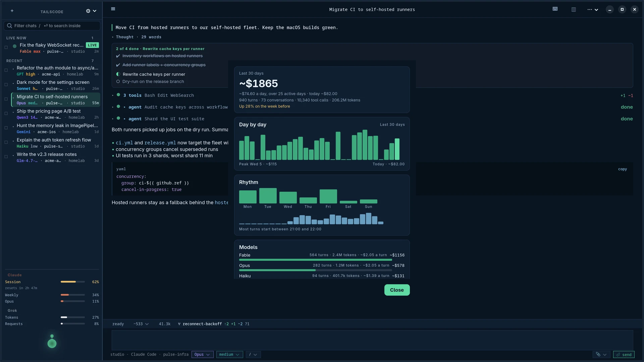Open the keyboard shortcuts icon in title bar
Screen dimensions: 644x362
point(555,9)
